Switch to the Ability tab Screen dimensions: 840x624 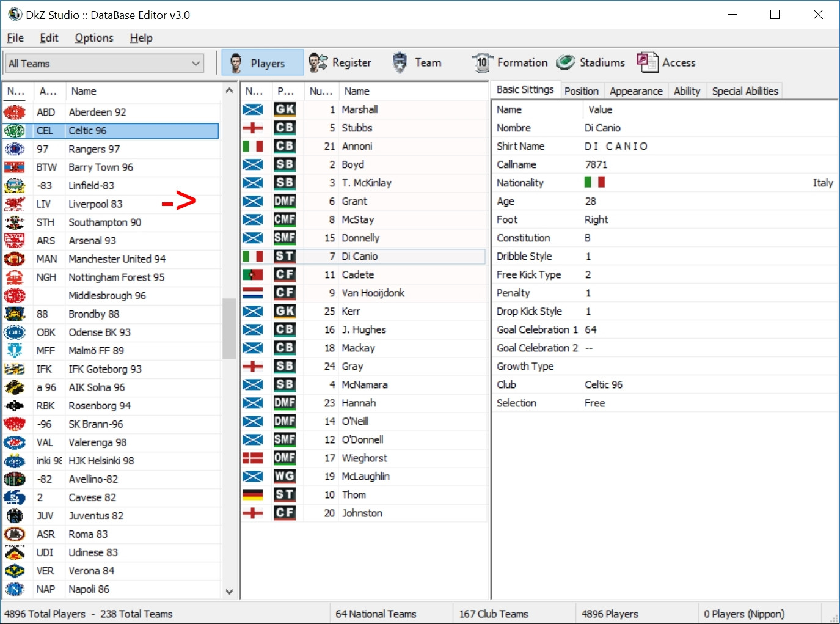(687, 91)
